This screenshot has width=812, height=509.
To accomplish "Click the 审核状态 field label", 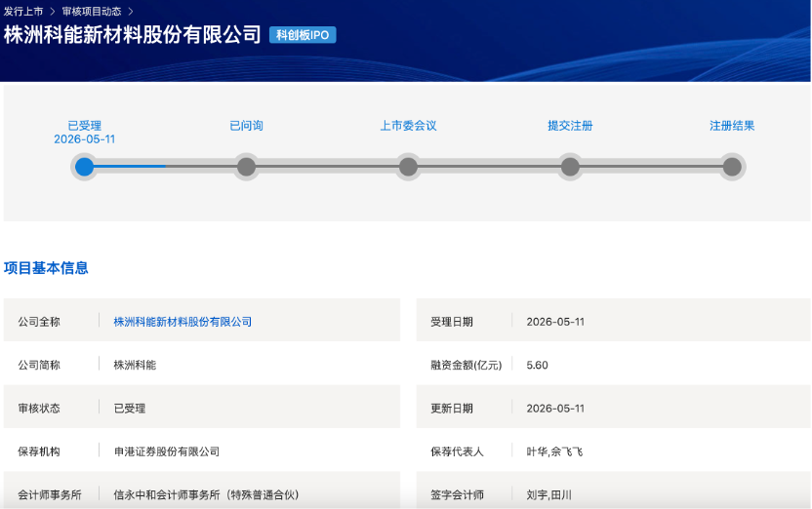I will 39,409.
